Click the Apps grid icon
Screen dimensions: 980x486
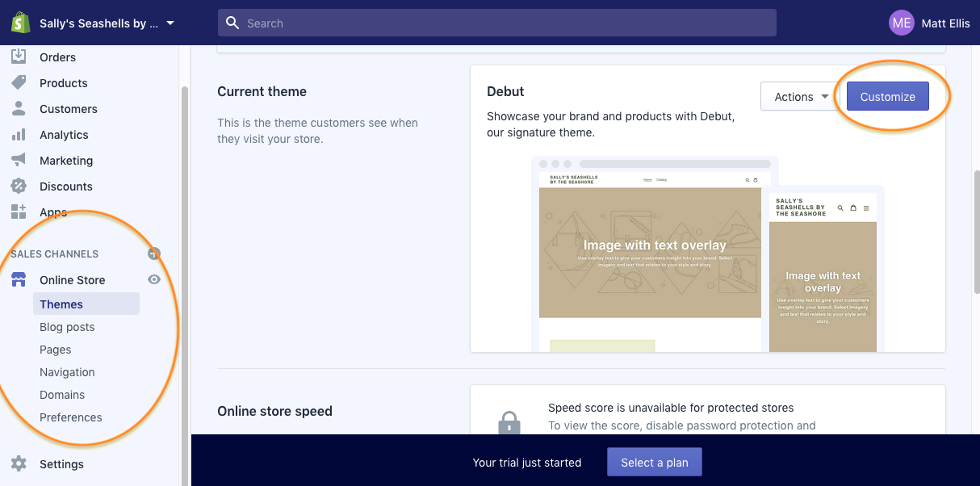(x=19, y=212)
